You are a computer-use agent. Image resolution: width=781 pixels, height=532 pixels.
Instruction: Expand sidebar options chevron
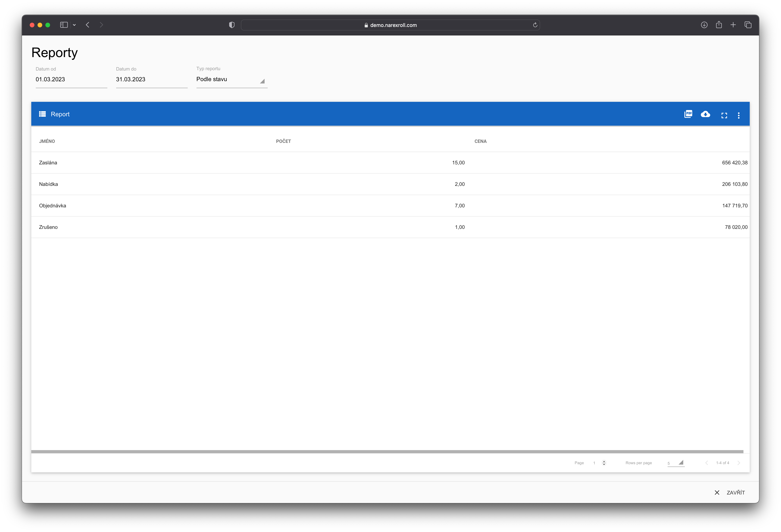pyautogui.click(x=74, y=25)
